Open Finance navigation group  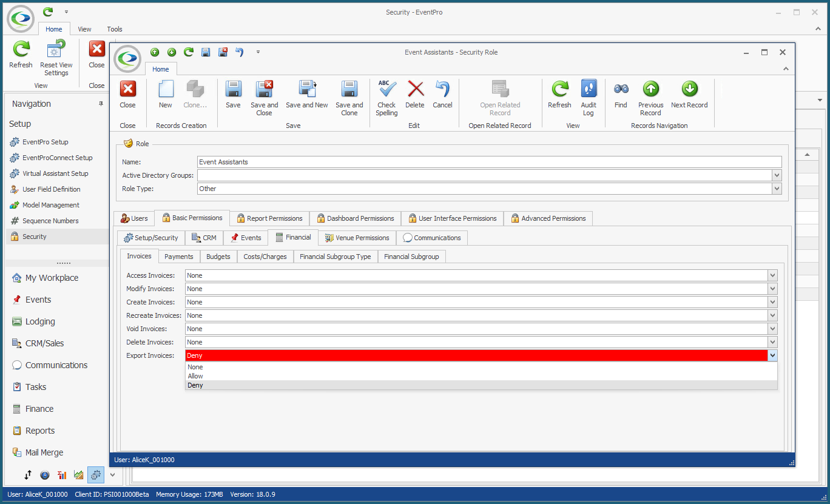pyautogui.click(x=39, y=409)
